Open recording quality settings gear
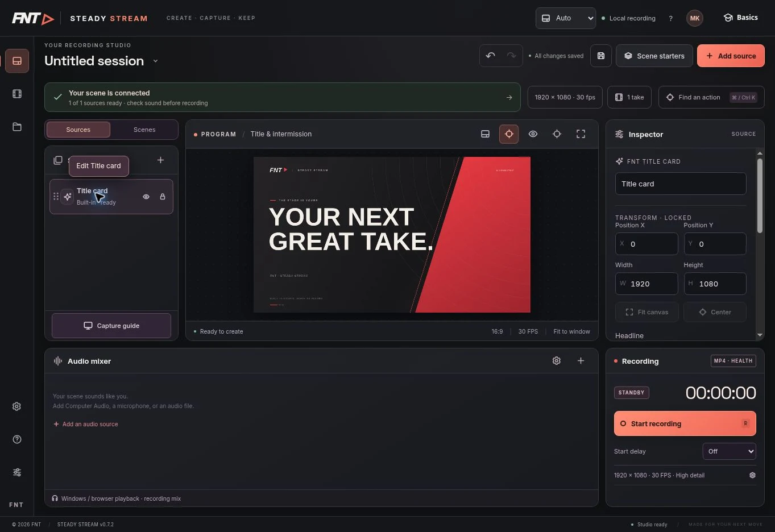This screenshot has width=775, height=532. (x=752, y=475)
